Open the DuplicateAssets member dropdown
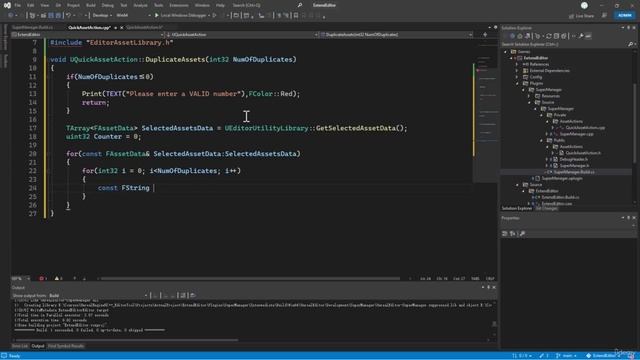This screenshot has width=640, height=360. pos(396,35)
